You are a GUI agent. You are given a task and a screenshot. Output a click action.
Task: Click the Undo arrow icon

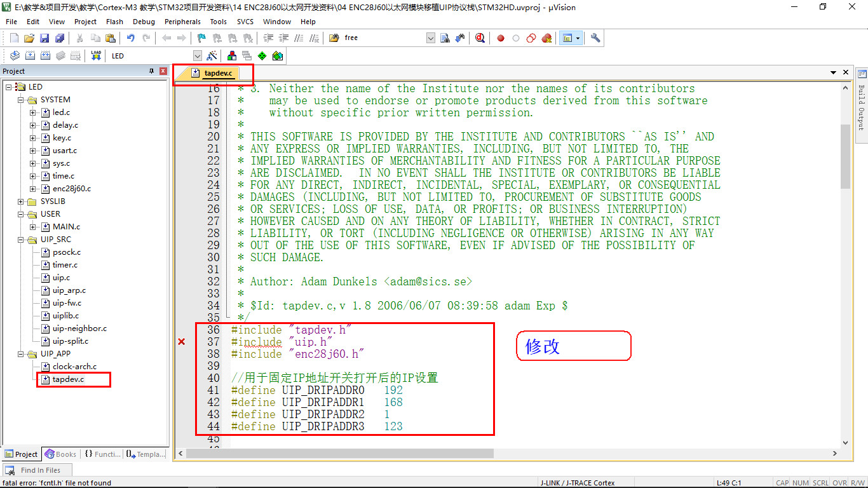click(130, 38)
